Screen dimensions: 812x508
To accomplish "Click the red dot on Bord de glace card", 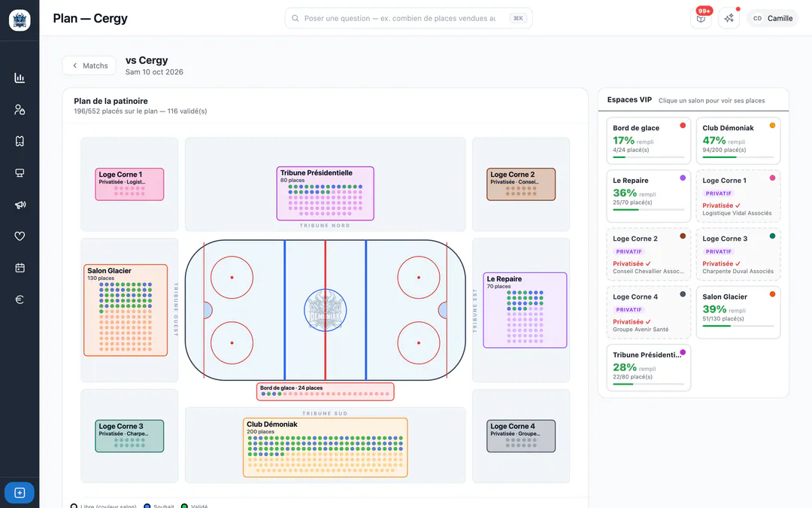I will click(x=683, y=126).
